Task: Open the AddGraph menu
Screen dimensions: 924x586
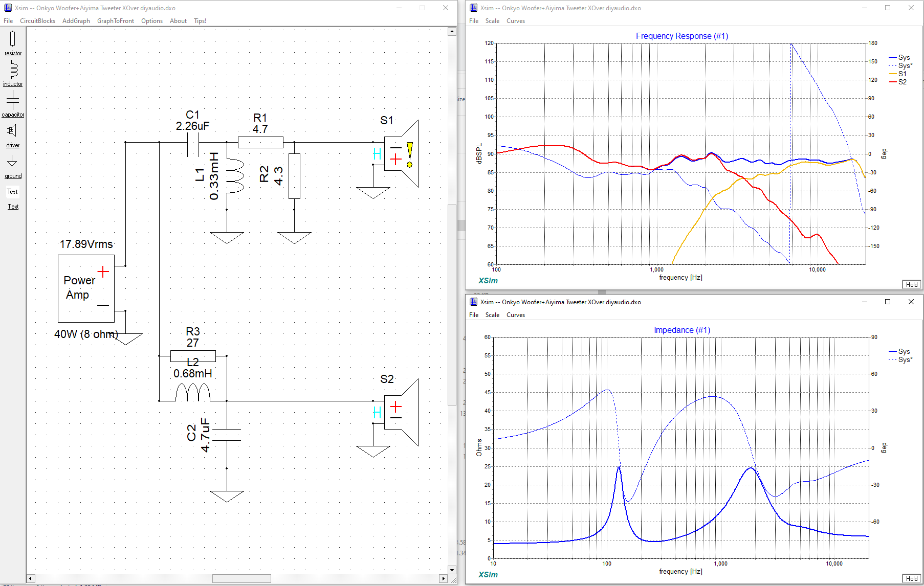Action: click(x=76, y=21)
